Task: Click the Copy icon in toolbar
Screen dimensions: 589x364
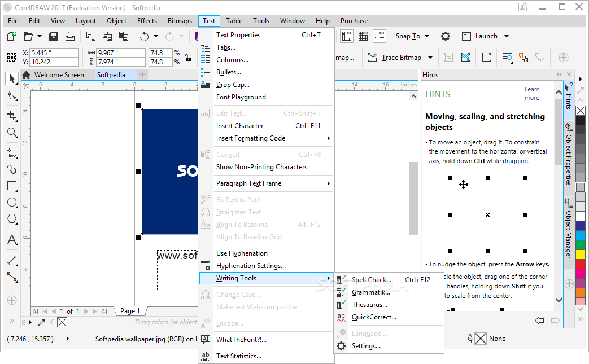Action: point(107,36)
